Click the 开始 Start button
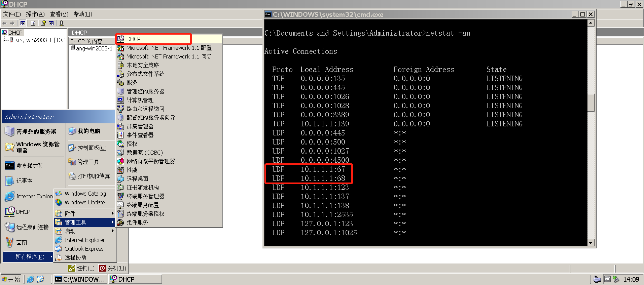The width and height of the screenshot is (644, 285). [x=11, y=279]
